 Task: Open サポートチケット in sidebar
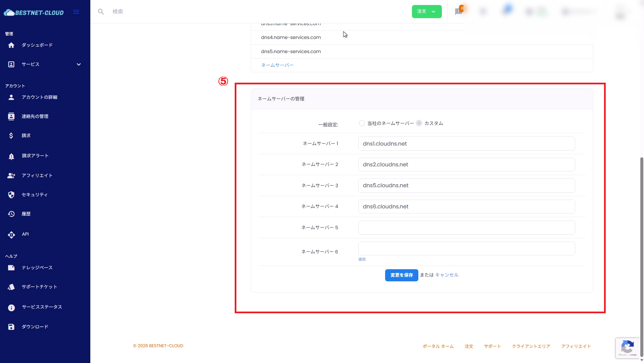39,287
